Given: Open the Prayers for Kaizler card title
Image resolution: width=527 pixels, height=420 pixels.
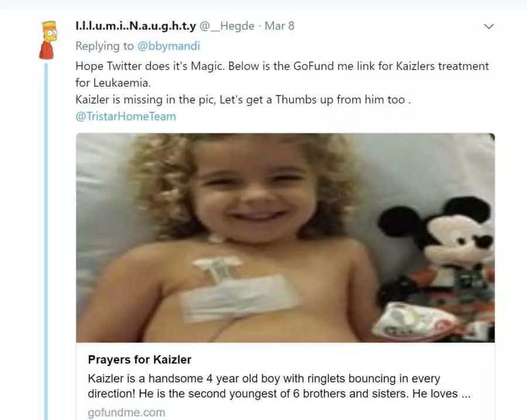Looking at the screenshot, I should point(139,360).
